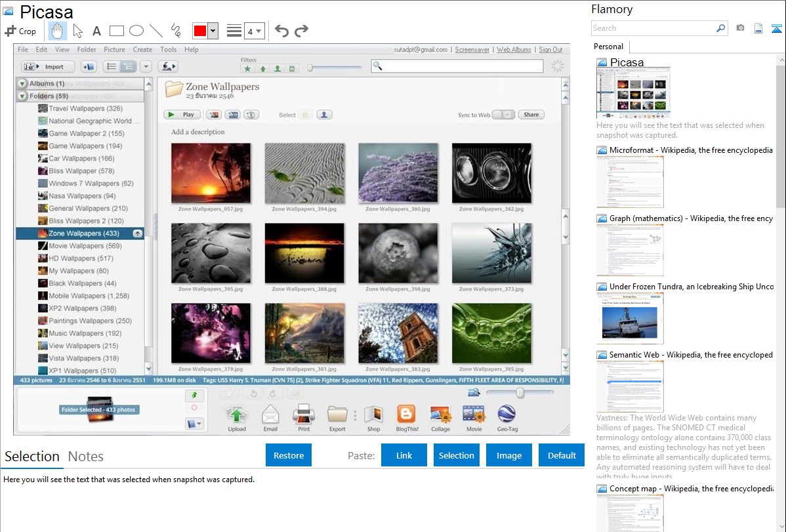Click the Flamory page document icon
786x532 pixels.
[x=758, y=28]
